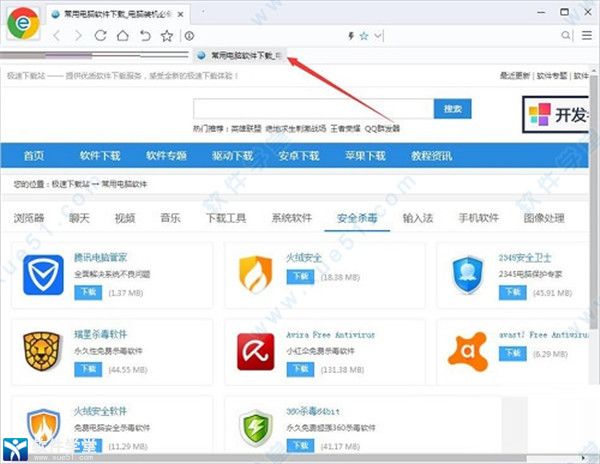Focus the site search text box
600x464 pixels.
[x=312, y=109]
